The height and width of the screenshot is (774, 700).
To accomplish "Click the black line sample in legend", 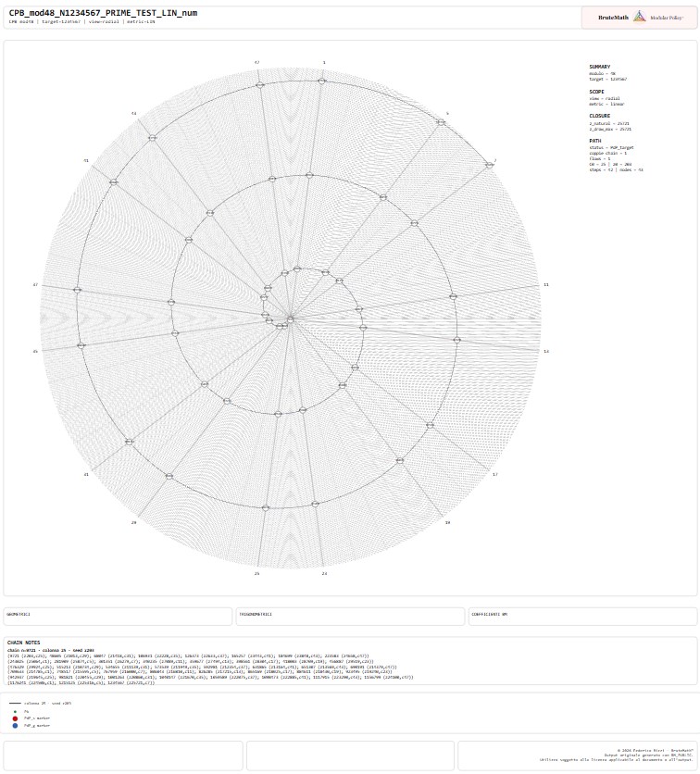I will (15, 703).
